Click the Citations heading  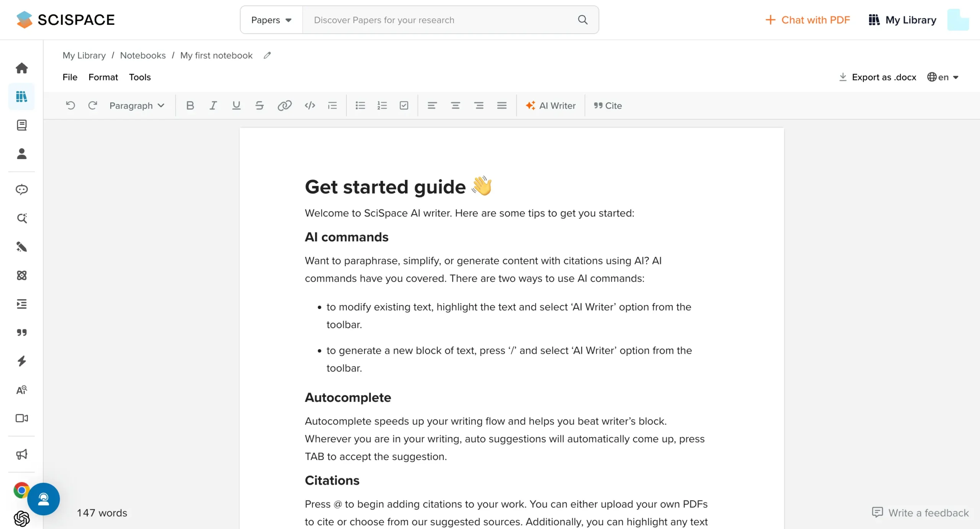pos(332,480)
